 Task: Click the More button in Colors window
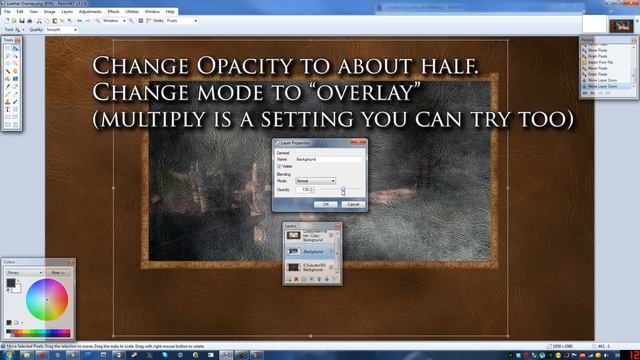58,272
